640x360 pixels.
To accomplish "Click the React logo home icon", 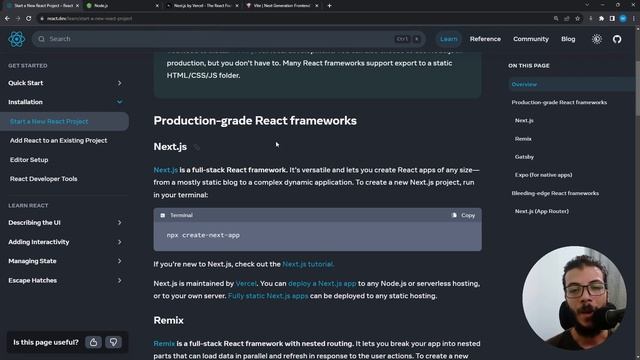I will (x=17, y=39).
